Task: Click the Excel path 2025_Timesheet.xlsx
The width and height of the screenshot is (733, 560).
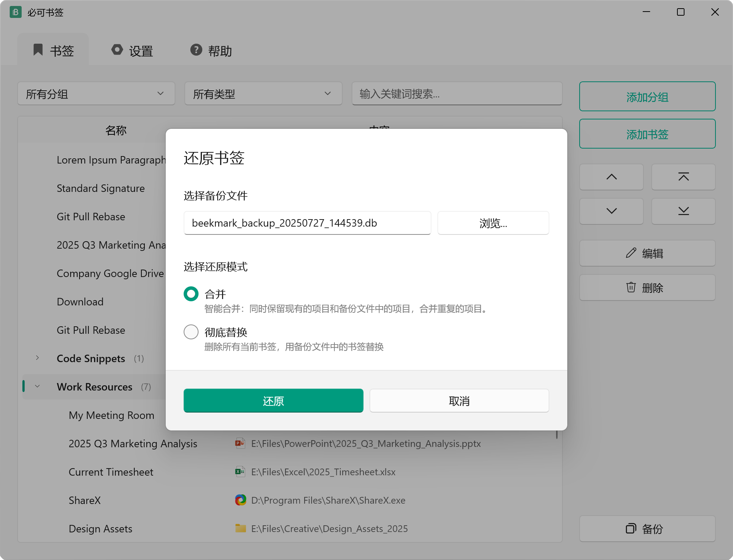Action: [323, 472]
